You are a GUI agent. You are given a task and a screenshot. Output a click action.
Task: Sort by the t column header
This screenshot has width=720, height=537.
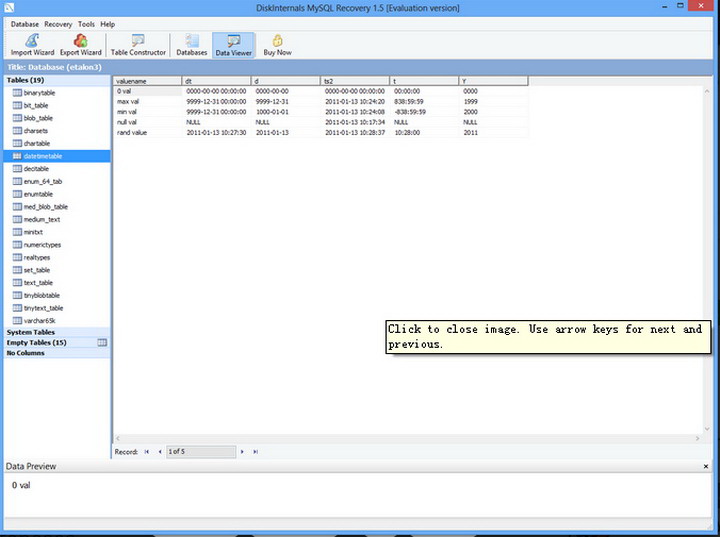click(x=424, y=81)
